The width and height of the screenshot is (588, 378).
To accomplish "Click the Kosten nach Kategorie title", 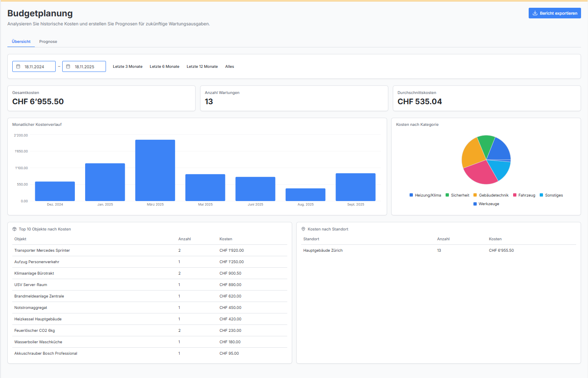I will tap(417, 125).
